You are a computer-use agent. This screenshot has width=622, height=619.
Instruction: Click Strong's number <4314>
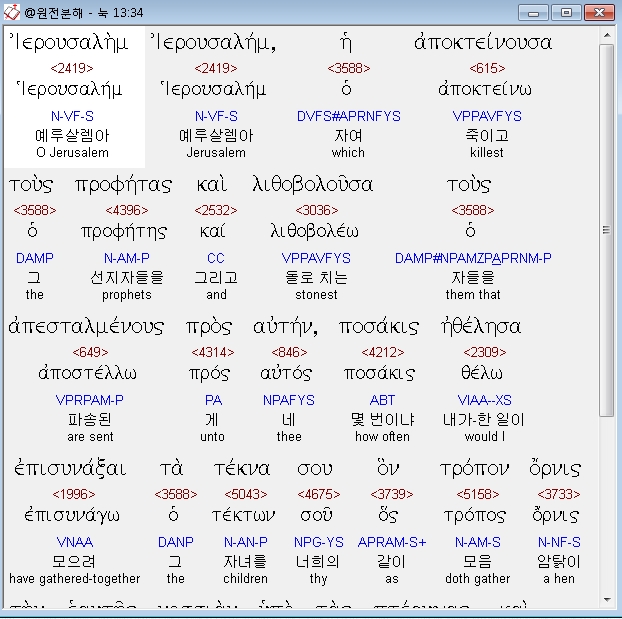point(213,352)
